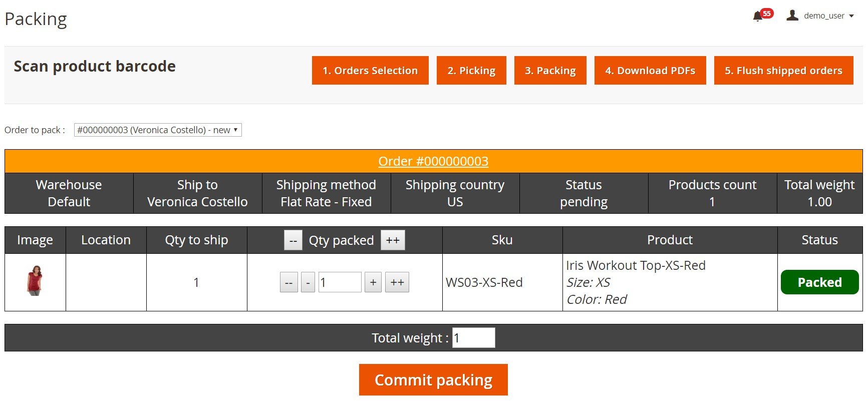
Task: Go to step 1. Orders Selection
Action: coord(370,71)
